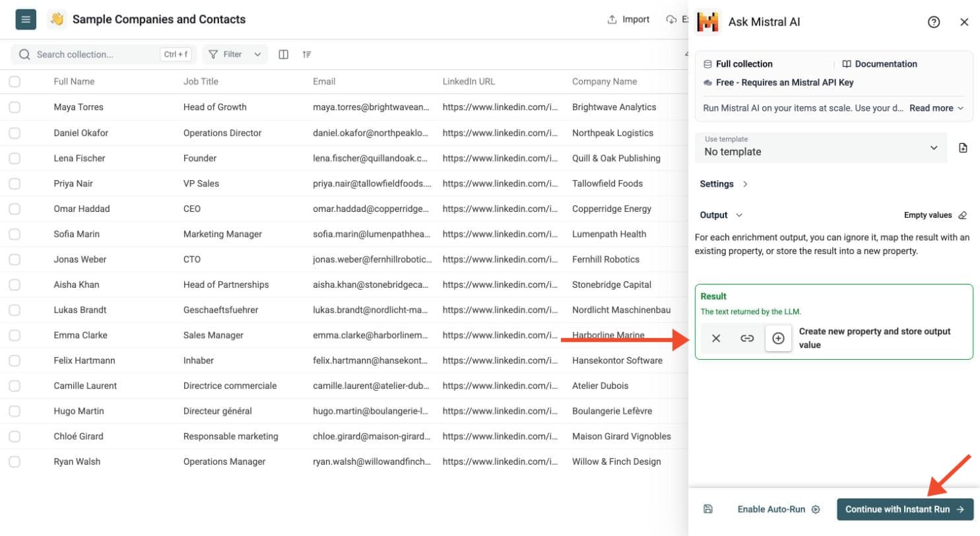Open the help question mark icon
This screenshot has width=980, height=536.
pos(933,22)
